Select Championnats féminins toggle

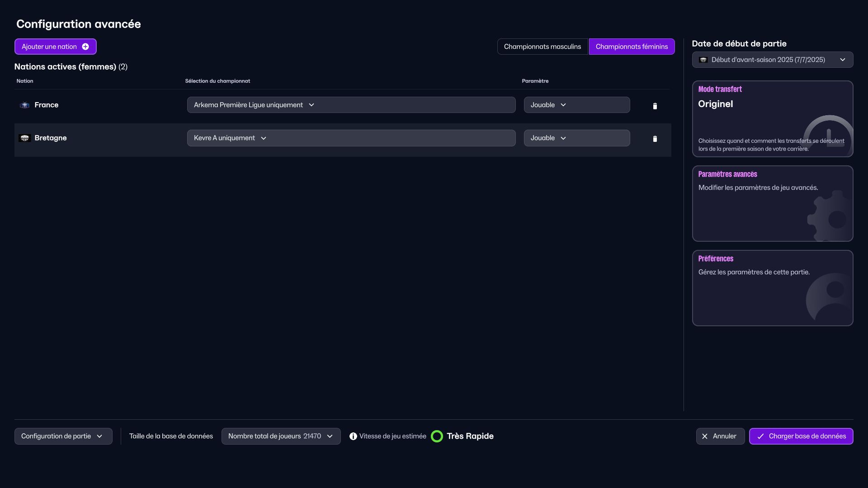[x=632, y=47]
